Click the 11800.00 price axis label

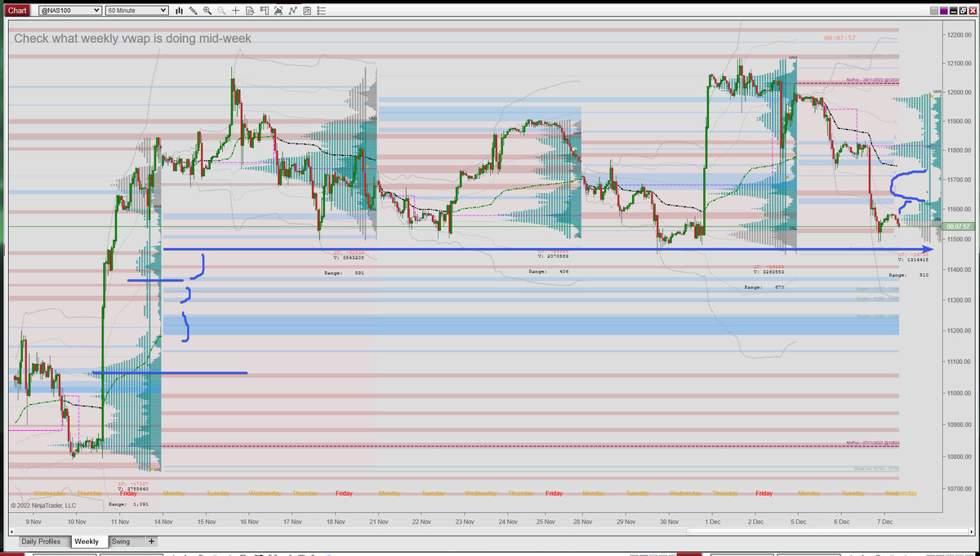(961, 150)
